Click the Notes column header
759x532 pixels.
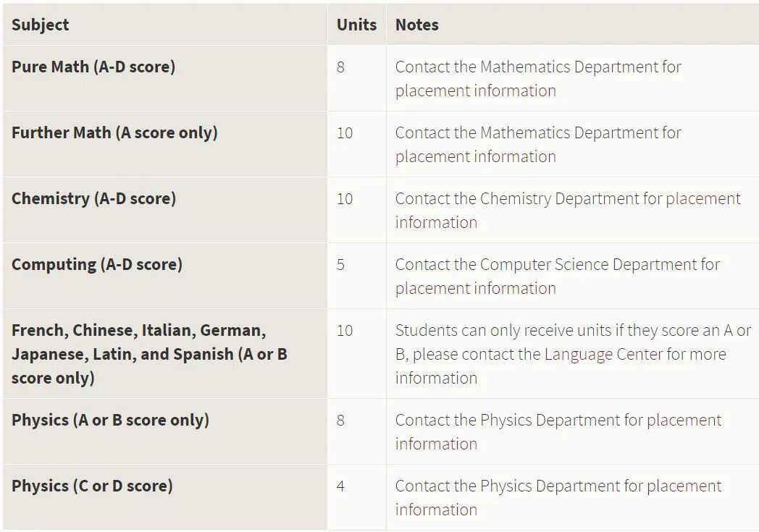pos(417,25)
